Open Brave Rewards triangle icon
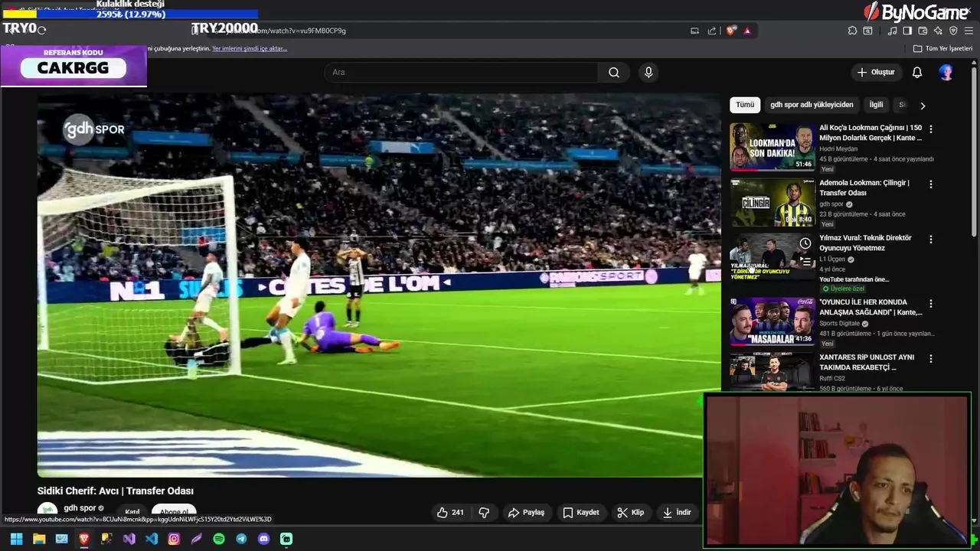 coord(747,31)
